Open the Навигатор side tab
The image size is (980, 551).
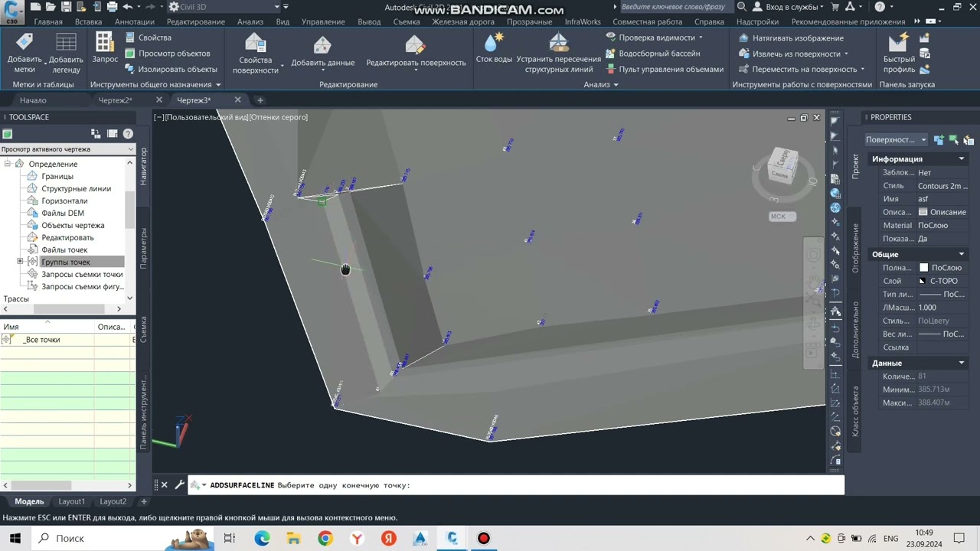(x=143, y=166)
